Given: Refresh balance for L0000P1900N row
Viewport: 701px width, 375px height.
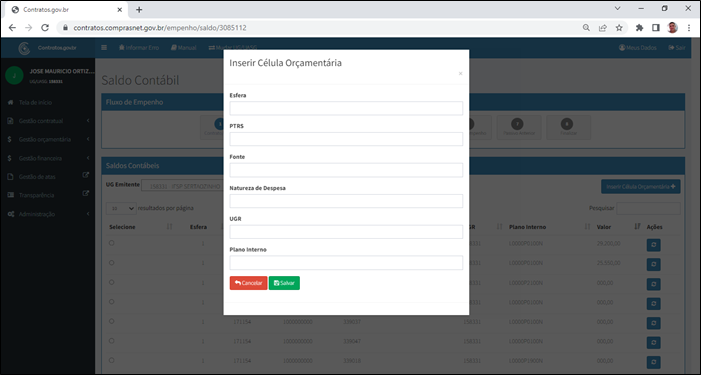Looking at the screenshot, I should (654, 362).
